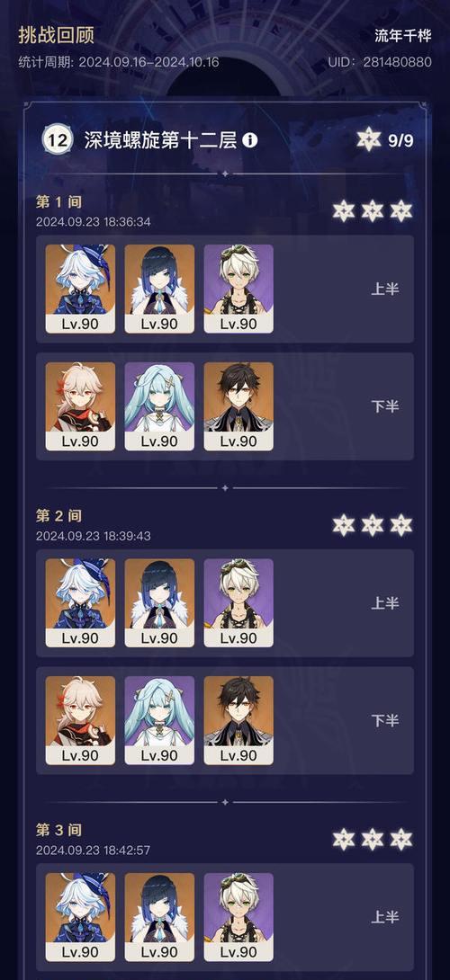The width and height of the screenshot is (450, 980).
Task: Open Bennett portrait in chamber 1 上半
Action: [x=238, y=289]
